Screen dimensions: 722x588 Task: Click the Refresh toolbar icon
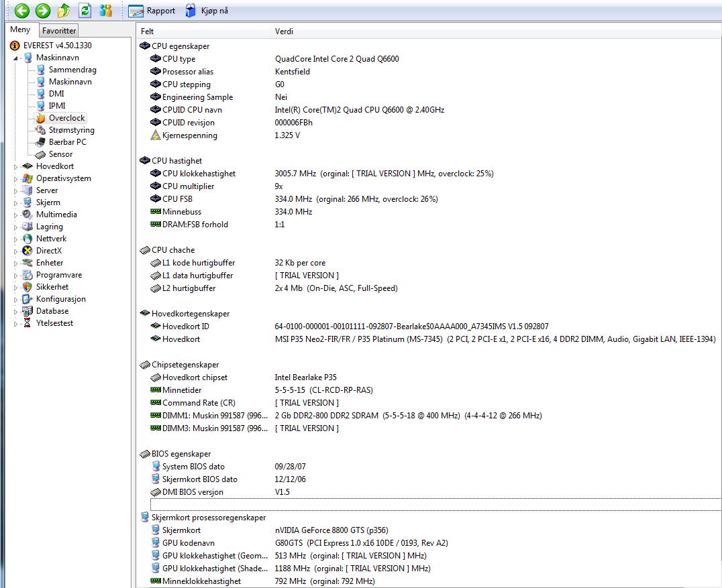85,11
